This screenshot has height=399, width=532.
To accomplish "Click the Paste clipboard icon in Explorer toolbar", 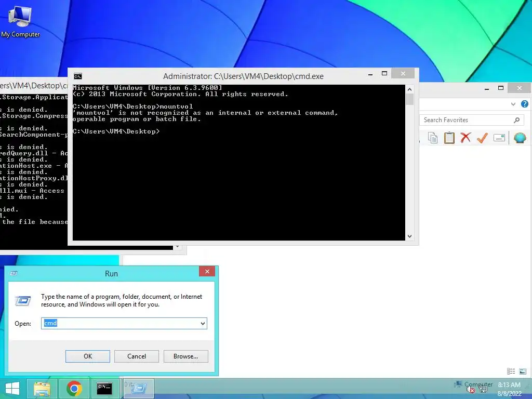I will [x=449, y=138].
